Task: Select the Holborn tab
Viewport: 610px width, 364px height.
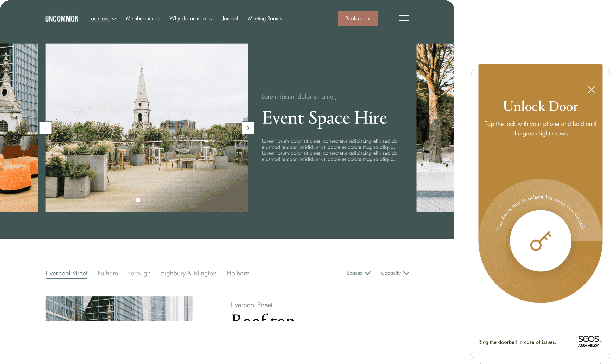Action: coord(238,273)
